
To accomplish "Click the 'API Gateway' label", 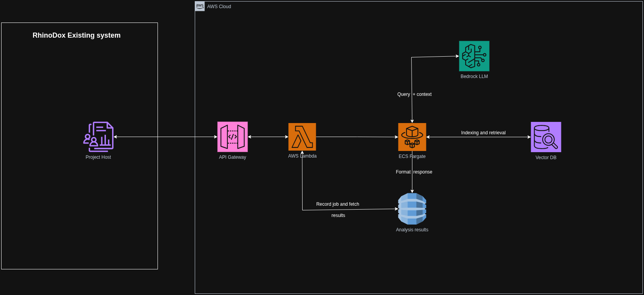I will point(232,157).
